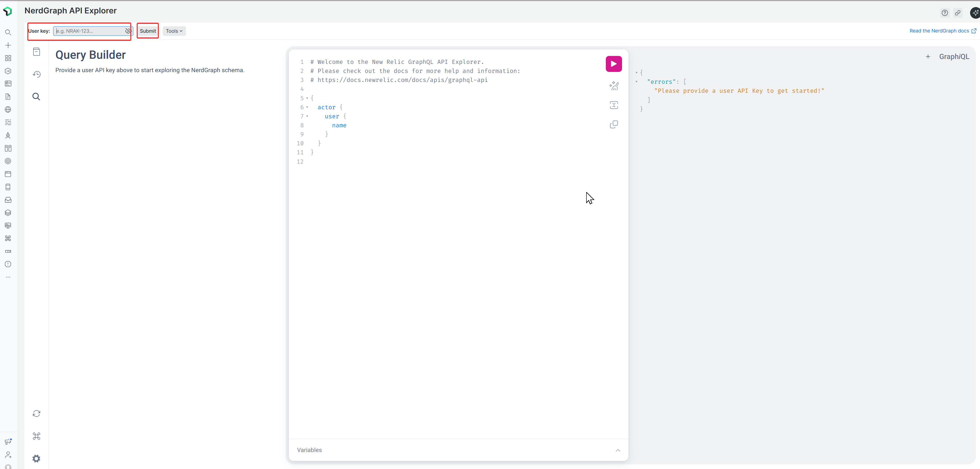
Task: Copy the query with copy icon
Action: pos(613,125)
